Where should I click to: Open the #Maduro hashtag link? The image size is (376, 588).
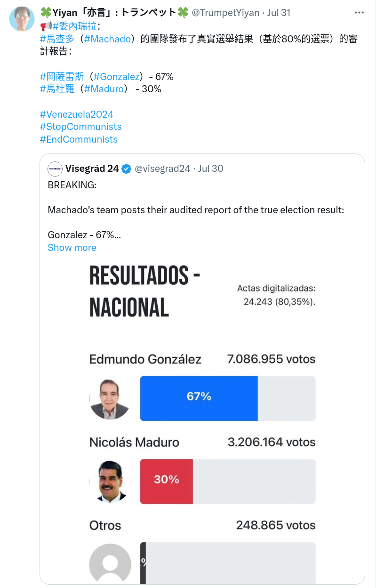point(104,89)
